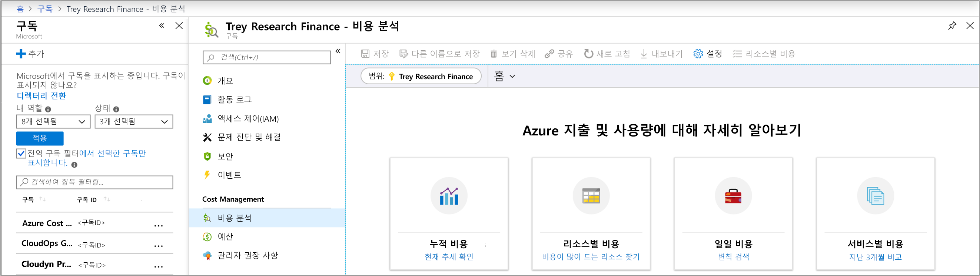980x276 pixels.
Task: Open ellipsis menu for Cloudyn Pr... row
Action: tap(158, 266)
